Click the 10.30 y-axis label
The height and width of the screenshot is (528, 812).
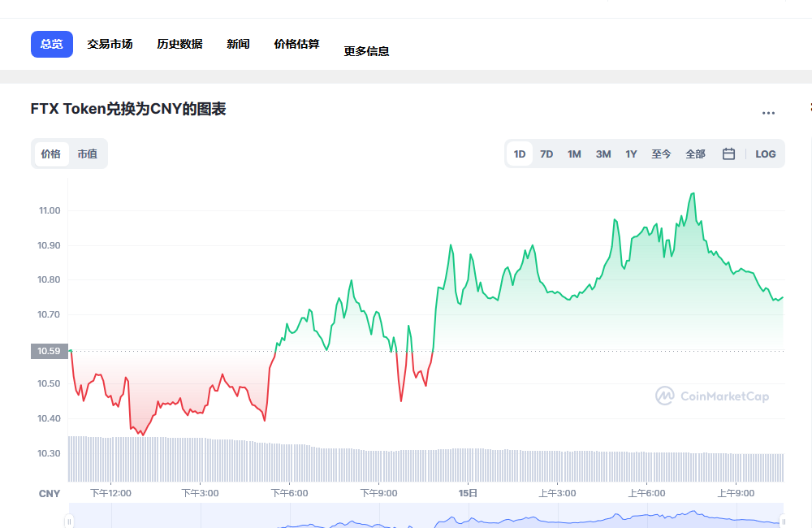click(50, 453)
